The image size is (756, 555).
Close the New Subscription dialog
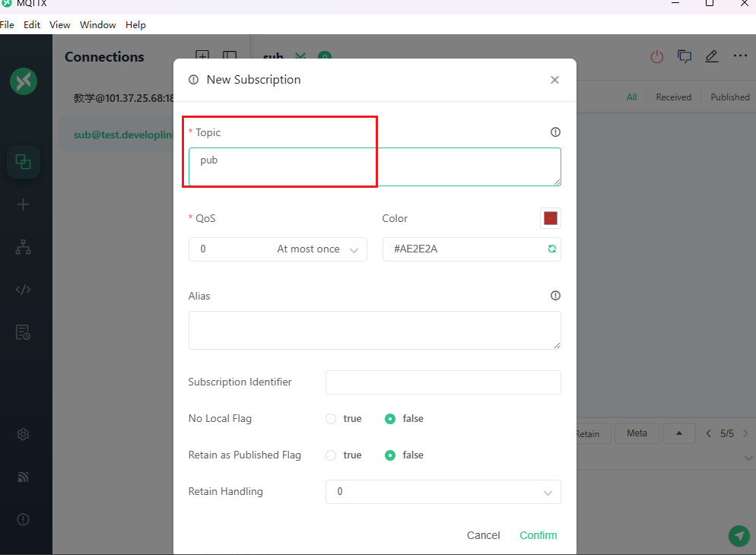pos(554,80)
